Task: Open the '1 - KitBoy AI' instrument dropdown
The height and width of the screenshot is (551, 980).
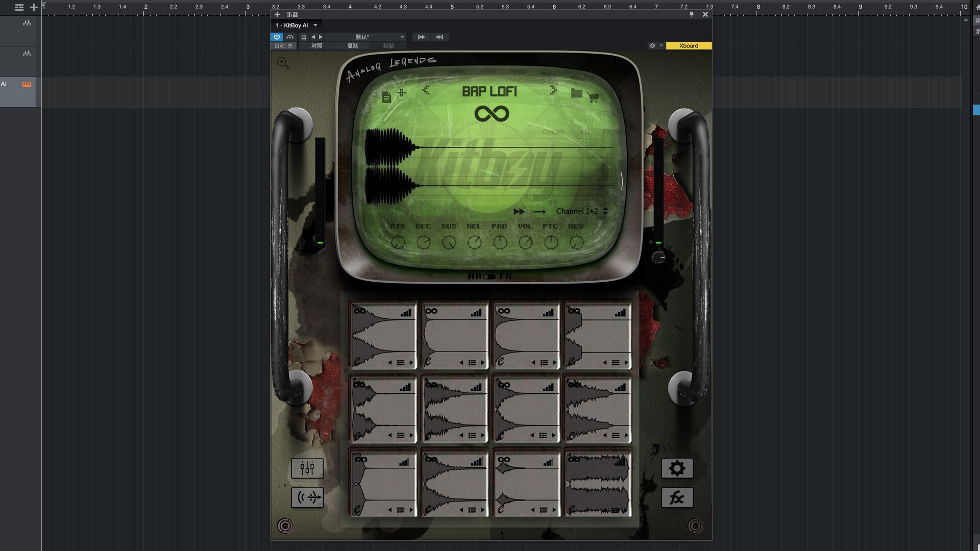Action: click(x=297, y=25)
